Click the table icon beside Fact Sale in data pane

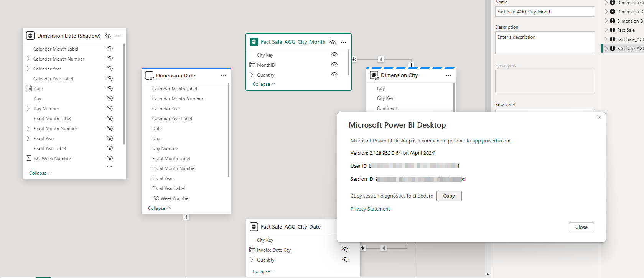pyautogui.click(x=613, y=30)
